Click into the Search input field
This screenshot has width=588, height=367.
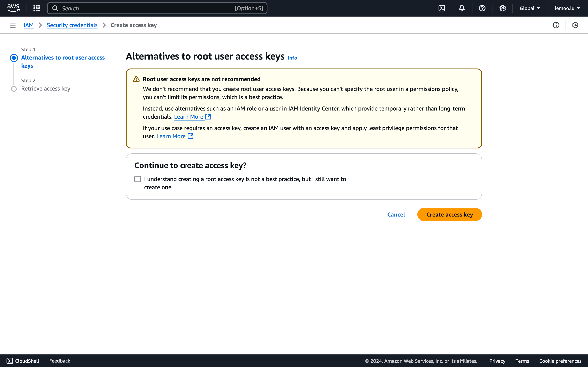146,8
